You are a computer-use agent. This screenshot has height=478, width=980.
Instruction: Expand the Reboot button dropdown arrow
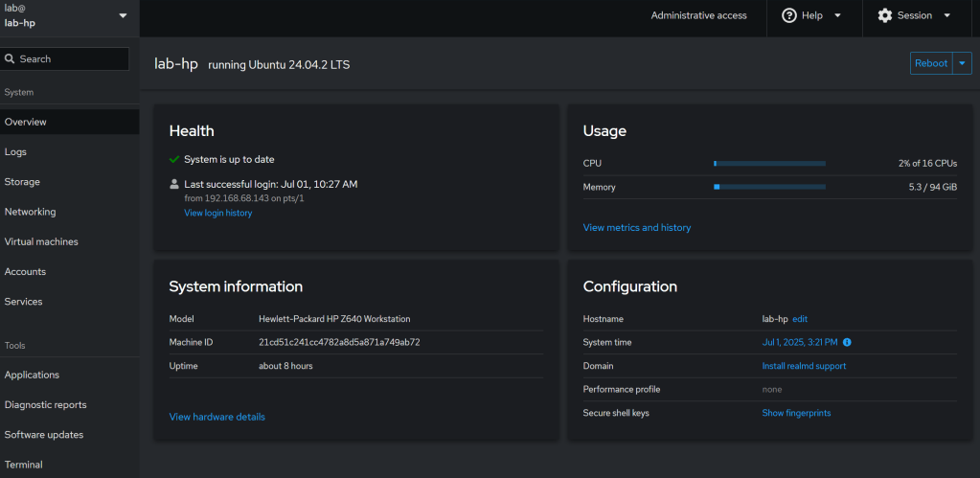pyautogui.click(x=963, y=63)
